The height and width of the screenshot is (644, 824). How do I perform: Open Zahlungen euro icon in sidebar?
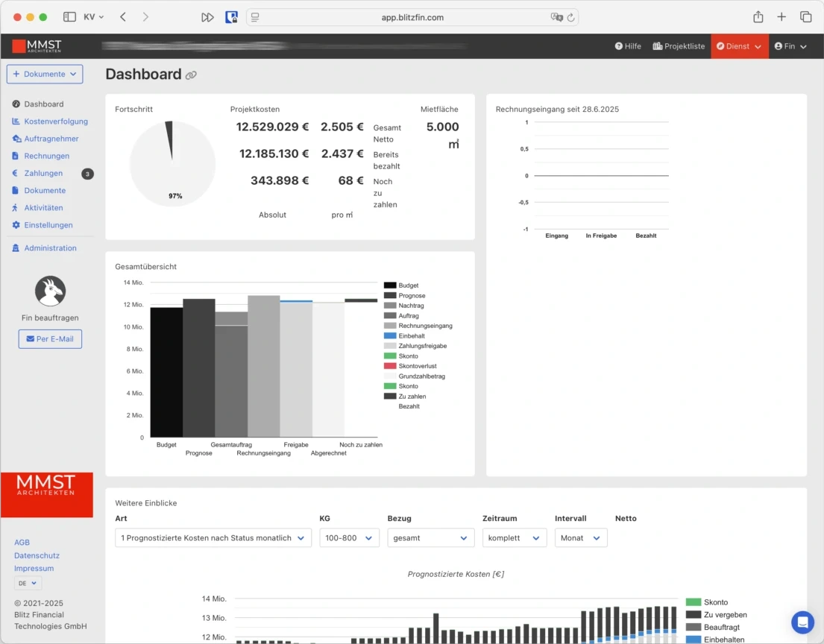pos(16,173)
